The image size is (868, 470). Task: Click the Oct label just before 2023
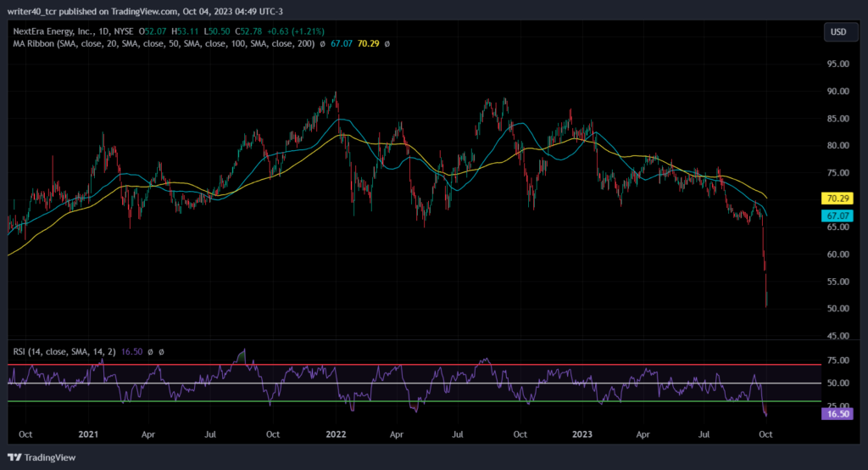tap(520, 434)
